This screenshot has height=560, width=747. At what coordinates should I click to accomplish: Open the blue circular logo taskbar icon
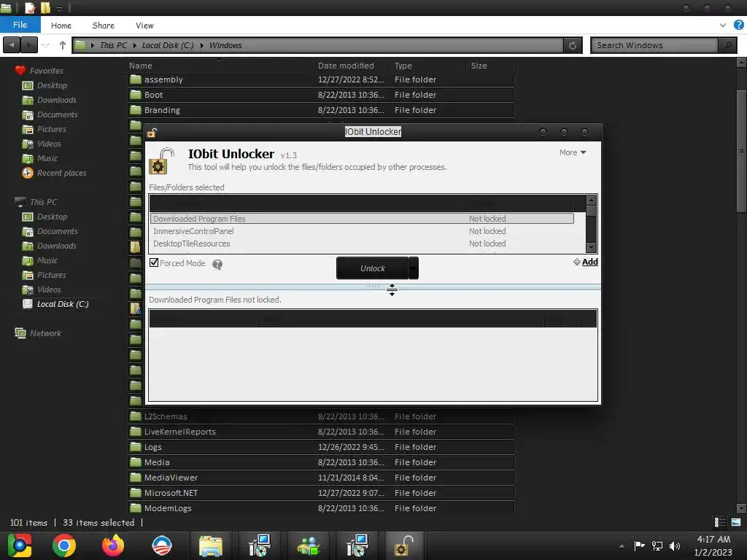[x=161, y=545]
